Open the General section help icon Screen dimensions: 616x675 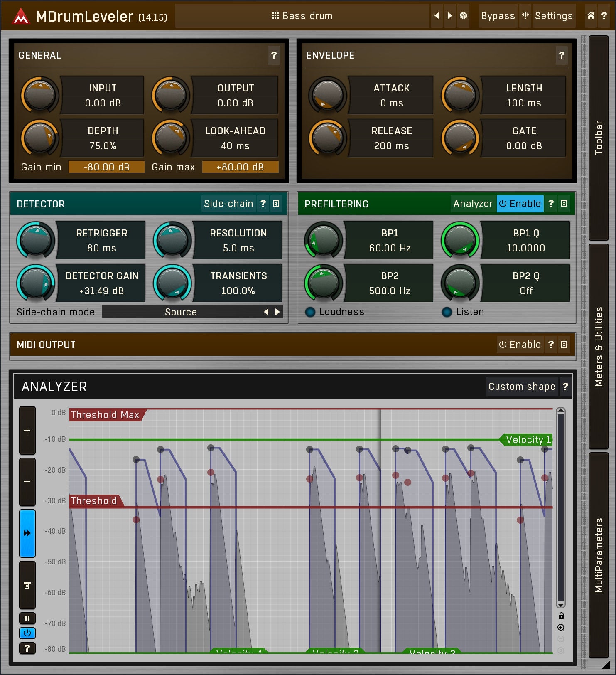(x=274, y=55)
